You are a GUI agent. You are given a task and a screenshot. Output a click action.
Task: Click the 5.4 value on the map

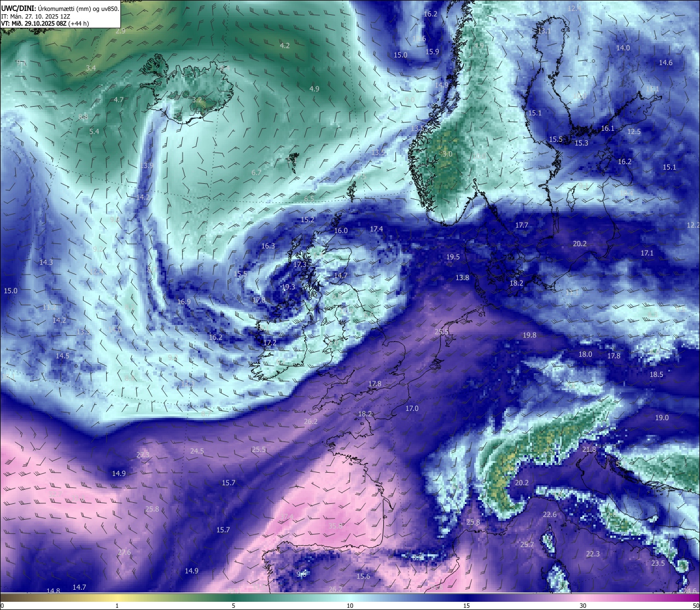point(94,132)
